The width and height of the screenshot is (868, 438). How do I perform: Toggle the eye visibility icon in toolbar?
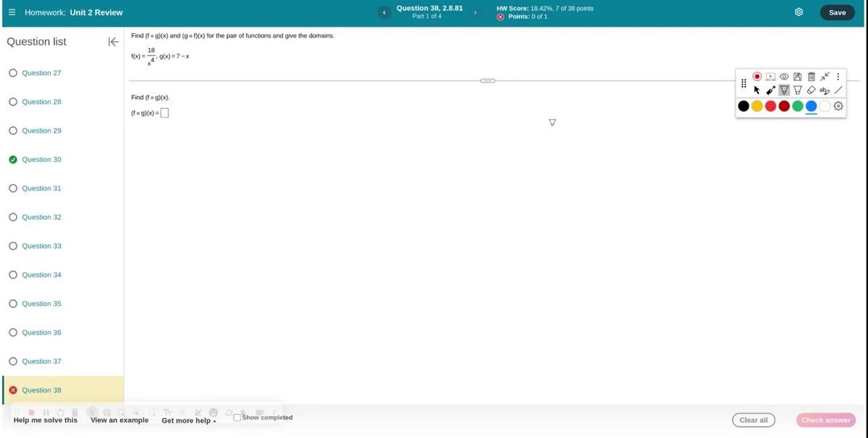[x=784, y=76]
